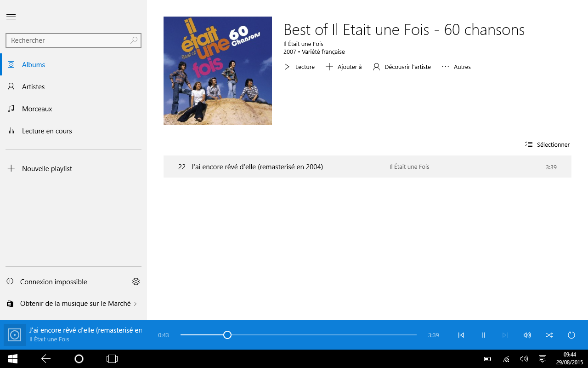
Task: Open the Morceaux section
Action: (x=73, y=109)
